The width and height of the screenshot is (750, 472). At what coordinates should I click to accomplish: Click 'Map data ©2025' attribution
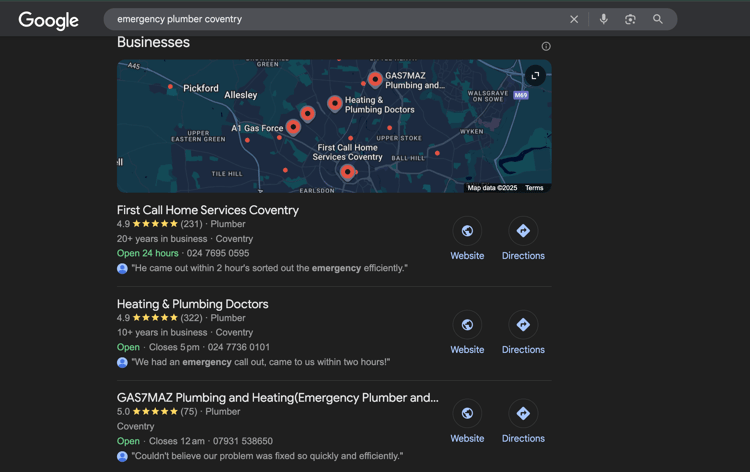492,188
